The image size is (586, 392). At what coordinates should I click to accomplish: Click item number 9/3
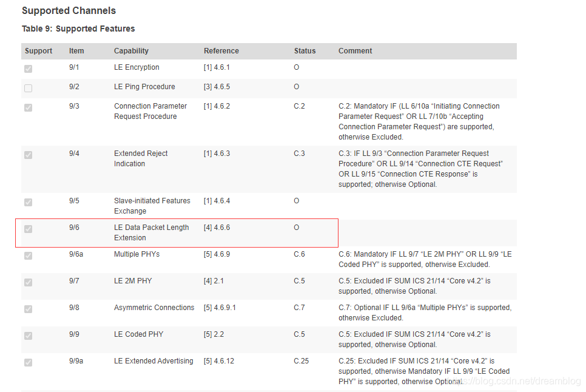point(74,106)
